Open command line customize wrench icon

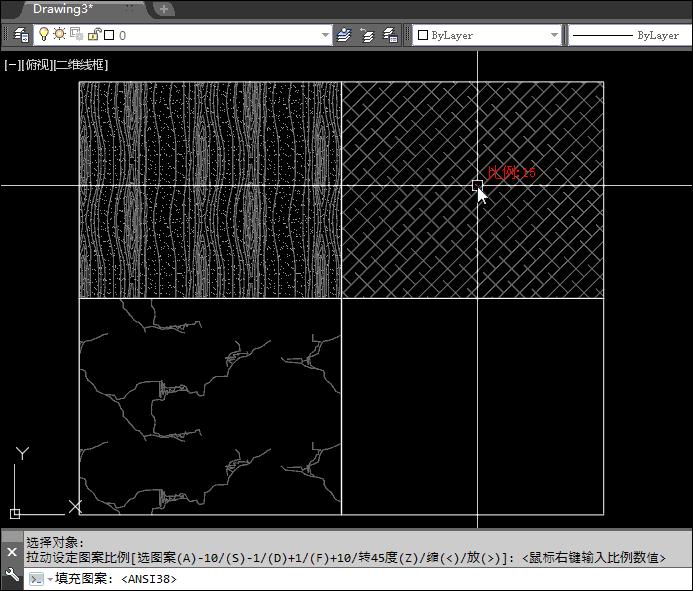12,574
